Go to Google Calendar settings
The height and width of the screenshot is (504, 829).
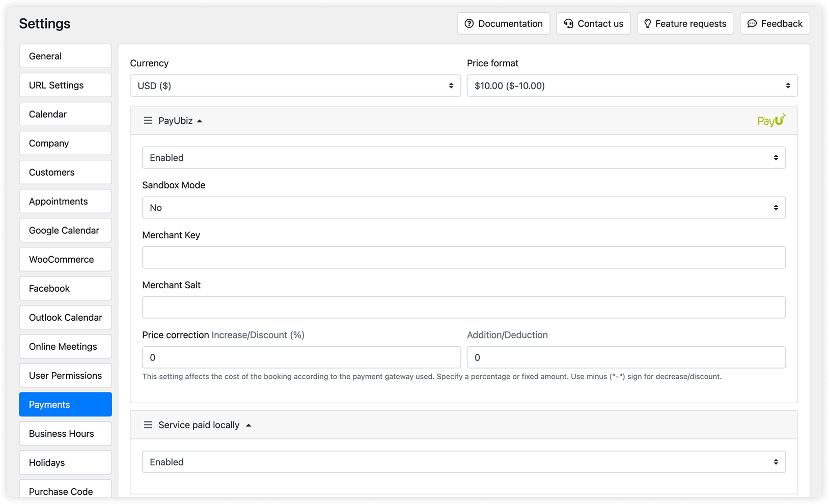coord(65,230)
